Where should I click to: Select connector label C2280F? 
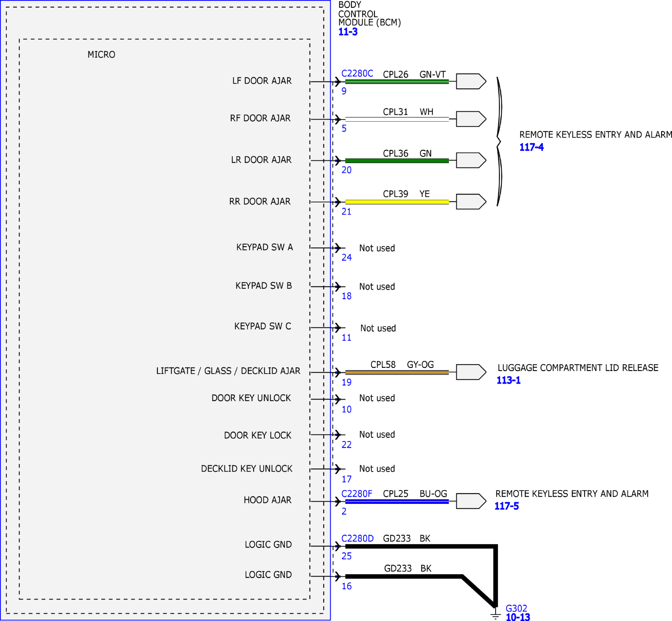point(357,494)
